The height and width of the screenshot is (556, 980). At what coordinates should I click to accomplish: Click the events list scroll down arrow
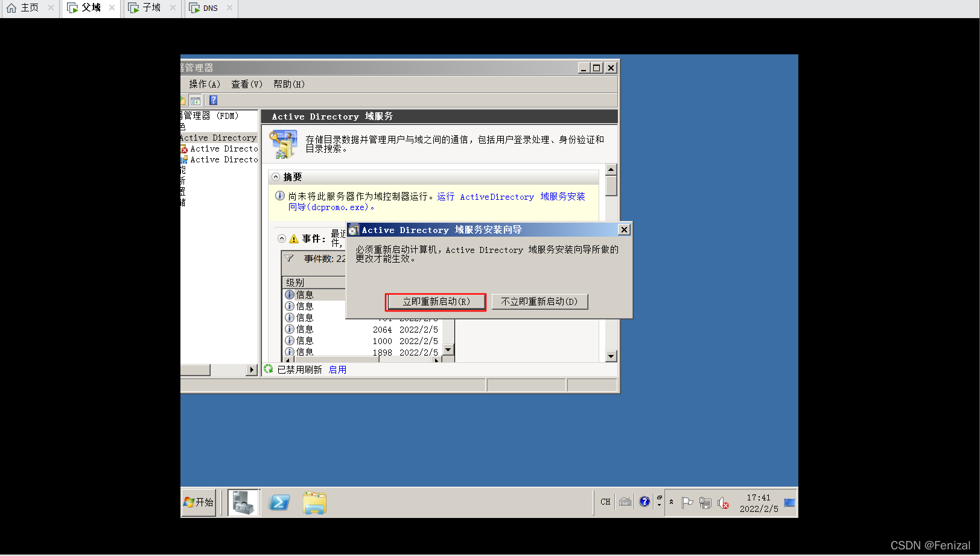448,350
